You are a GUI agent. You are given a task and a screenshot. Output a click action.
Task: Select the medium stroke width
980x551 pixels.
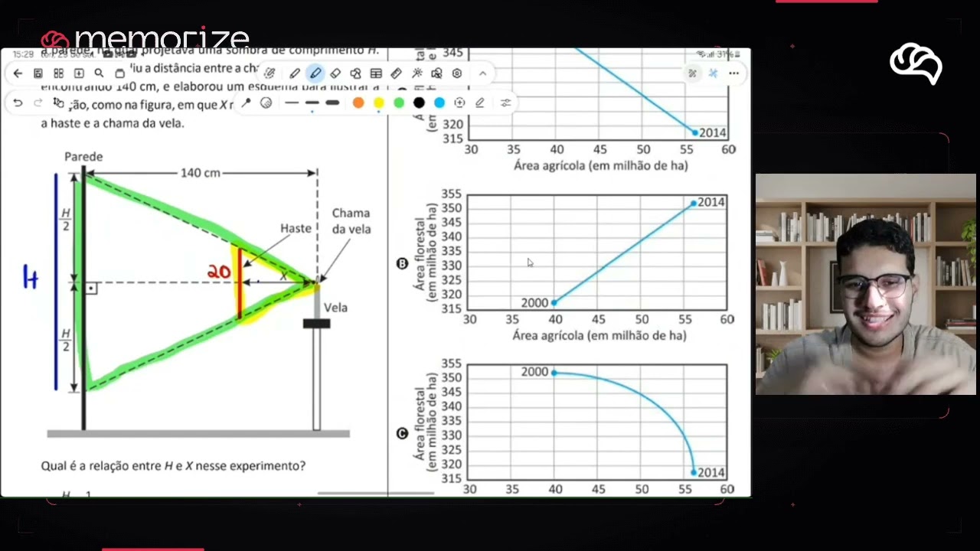tap(312, 103)
